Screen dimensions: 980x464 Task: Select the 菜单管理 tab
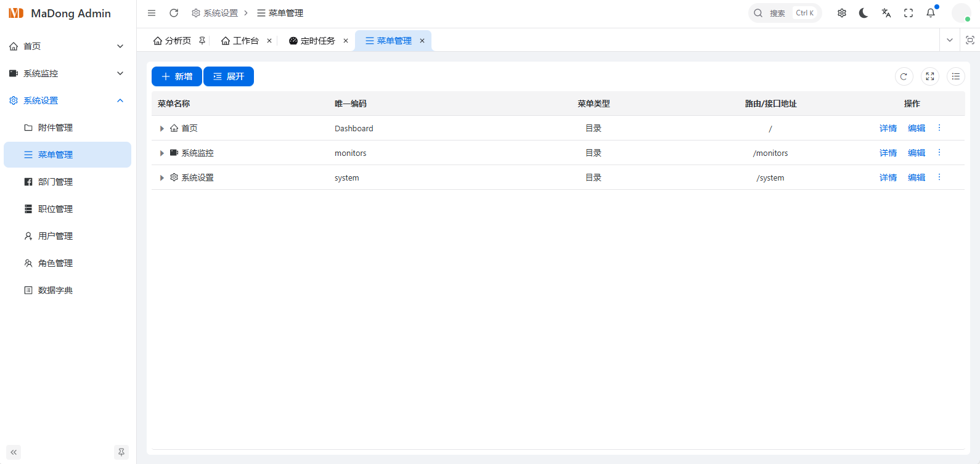point(393,41)
